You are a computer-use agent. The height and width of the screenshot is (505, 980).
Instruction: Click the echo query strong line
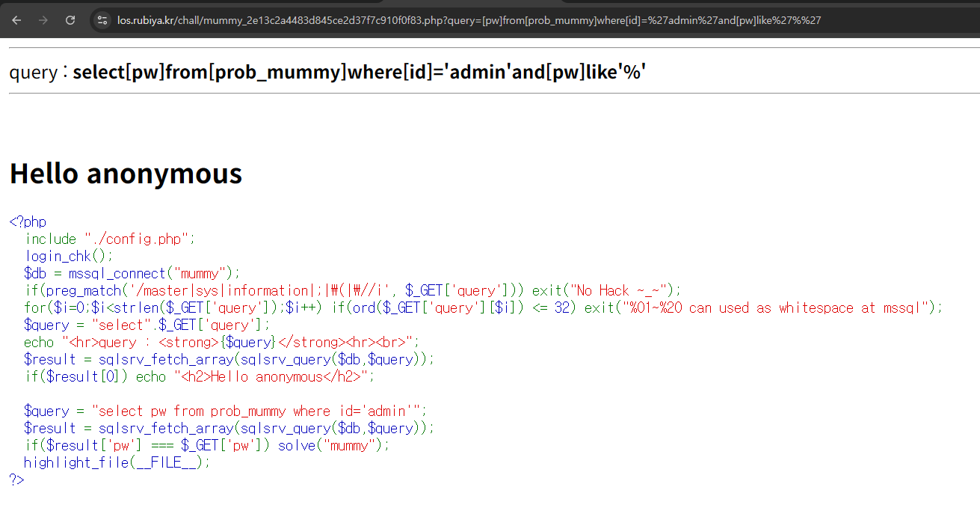[x=221, y=342]
